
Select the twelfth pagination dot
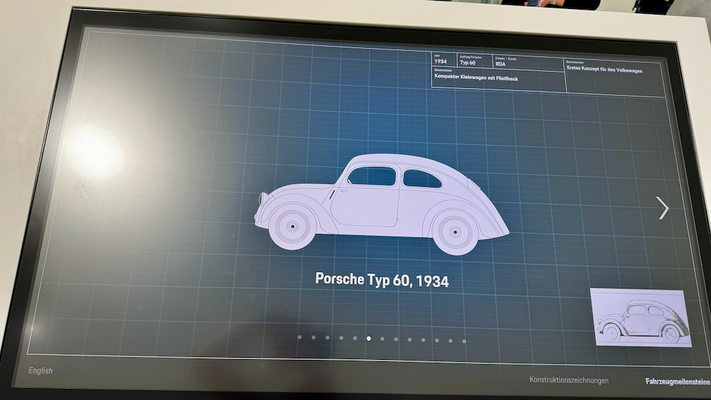pyautogui.click(x=450, y=341)
